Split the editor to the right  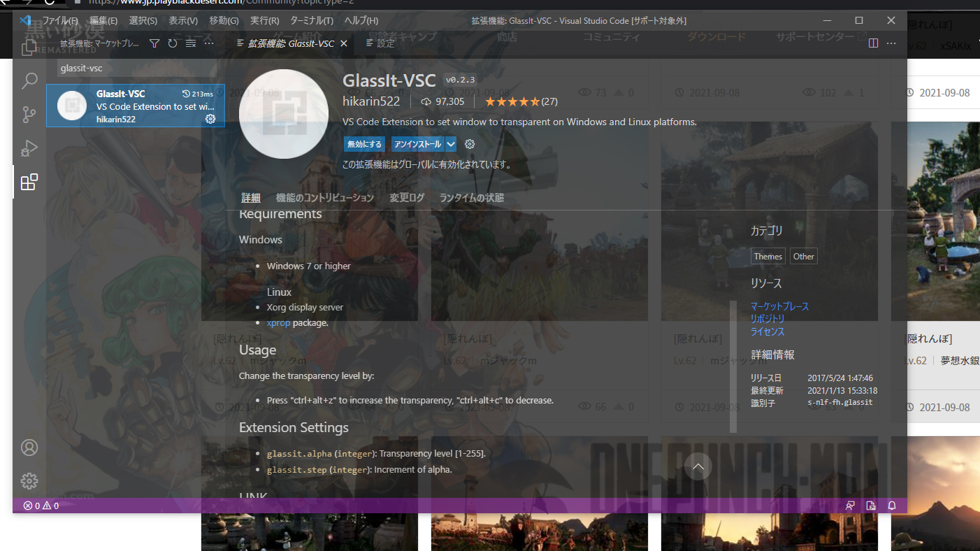[x=873, y=43]
